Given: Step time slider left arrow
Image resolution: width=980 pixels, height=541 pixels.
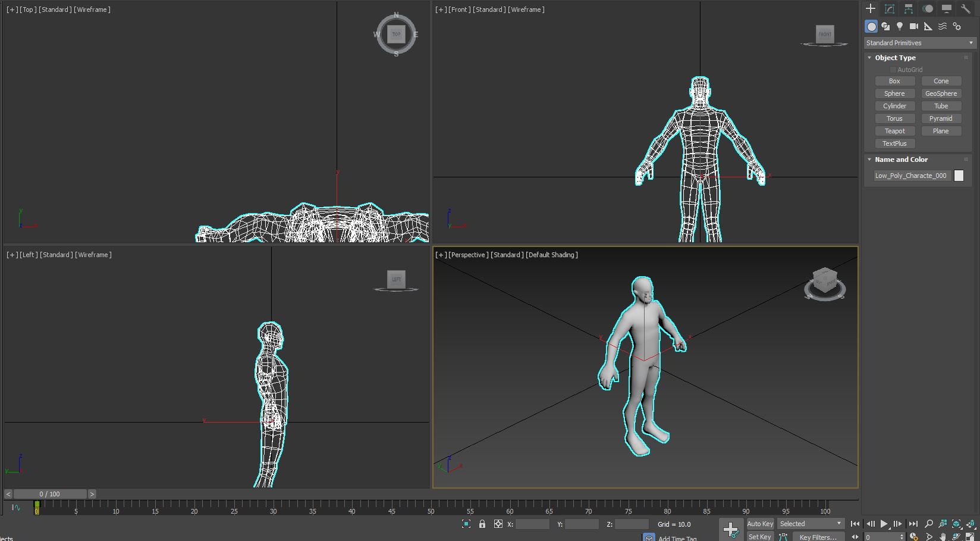Looking at the screenshot, I should pyautogui.click(x=8, y=494).
